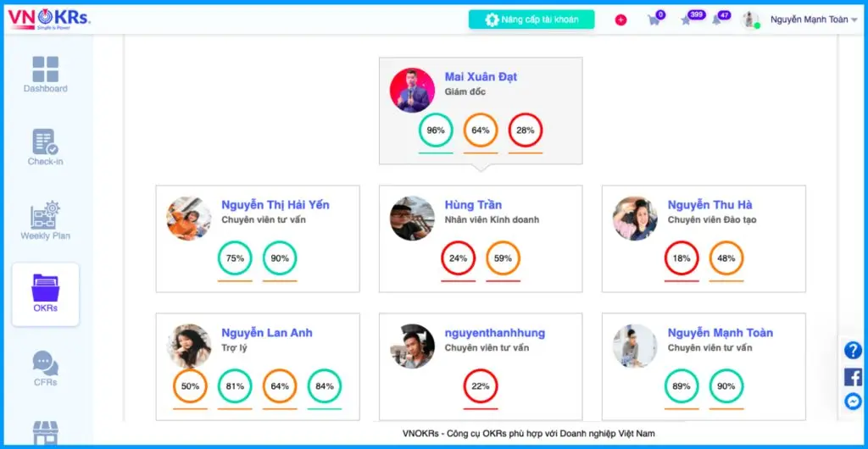Screen dimensions: 868x449
Task: Select the OKRs tab in sidebar
Action: coord(45,294)
